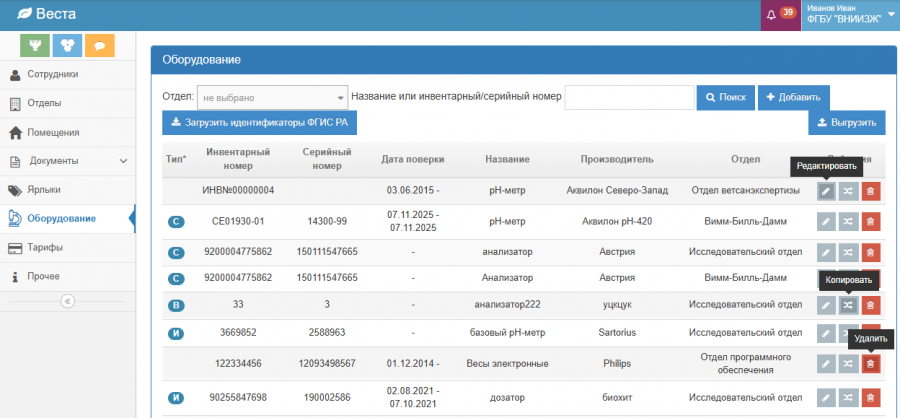Focus the name or inventory number search field
Image resolution: width=900 pixels, height=418 pixels.
pyautogui.click(x=629, y=98)
